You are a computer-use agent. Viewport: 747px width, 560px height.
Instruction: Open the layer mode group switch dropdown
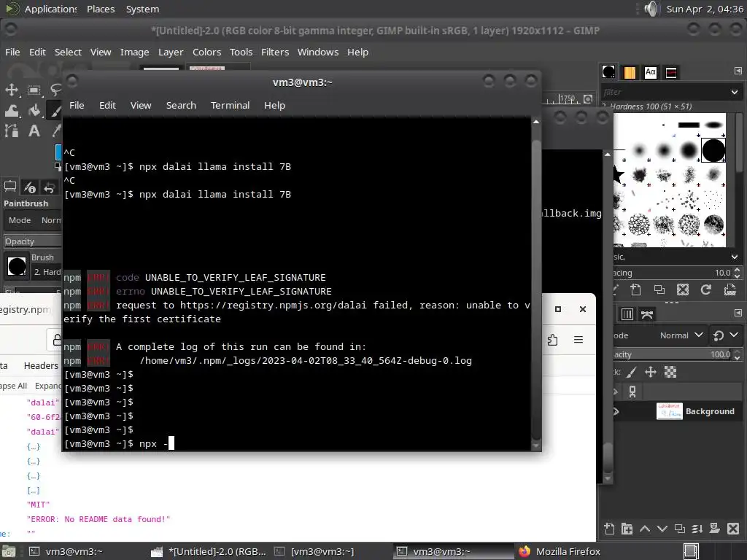coord(726,335)
